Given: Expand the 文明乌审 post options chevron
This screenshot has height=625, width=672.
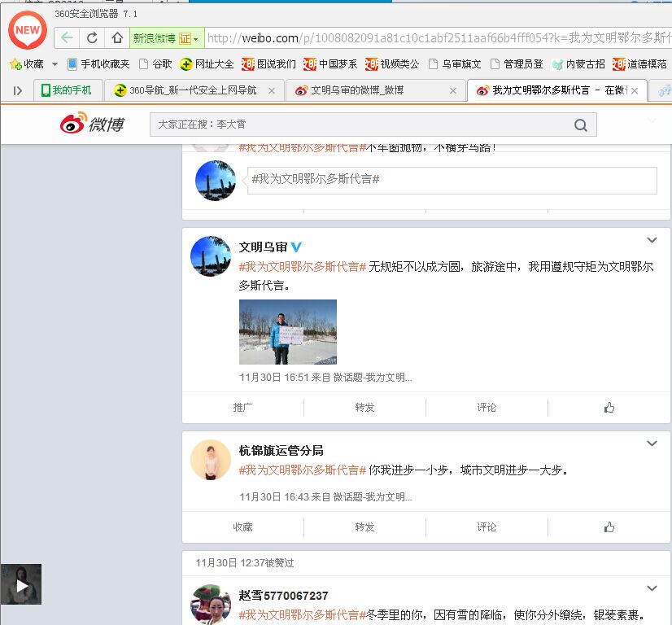Looking at the screenshot, I should click(x=652, y=240).
